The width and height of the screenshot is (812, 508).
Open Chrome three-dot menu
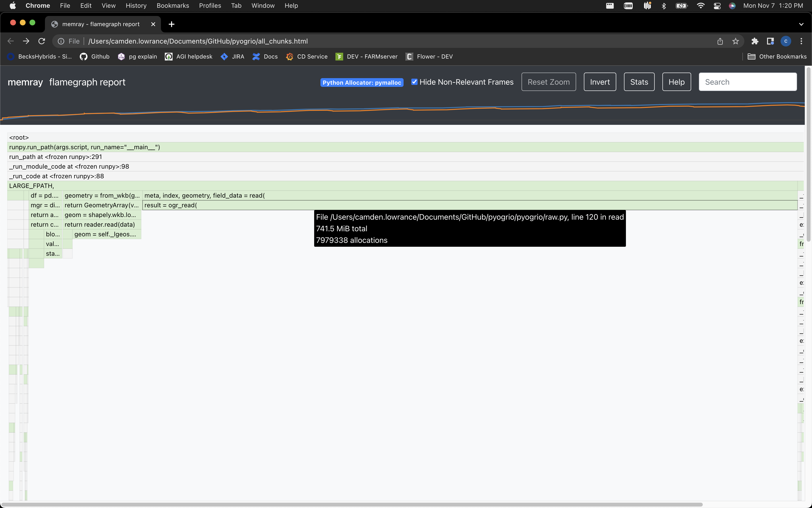pyautogui.click(x=801, y=41)
